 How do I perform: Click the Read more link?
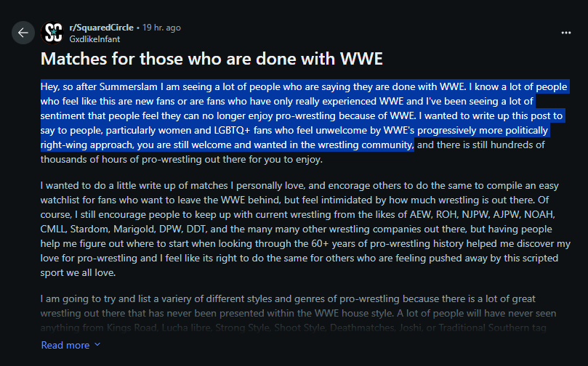point(65,345)
